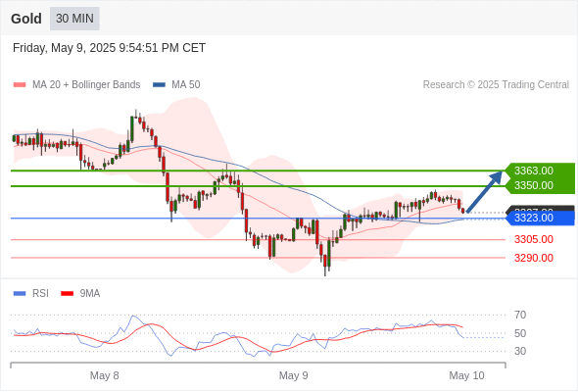The height and width of the screenshot is (392, 578).
Task: Click the 30 MIN timeframe button
Action: 74,18
